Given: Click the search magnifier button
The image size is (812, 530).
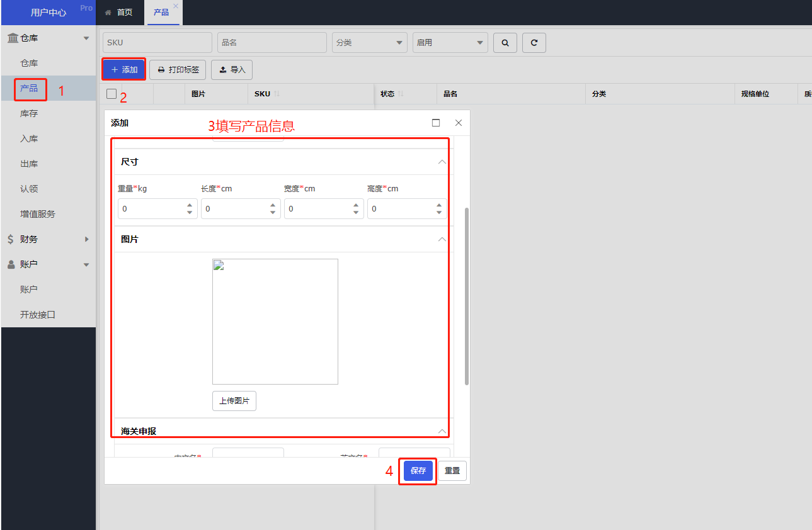Looking at the screenshot, I should coord(505,43).
